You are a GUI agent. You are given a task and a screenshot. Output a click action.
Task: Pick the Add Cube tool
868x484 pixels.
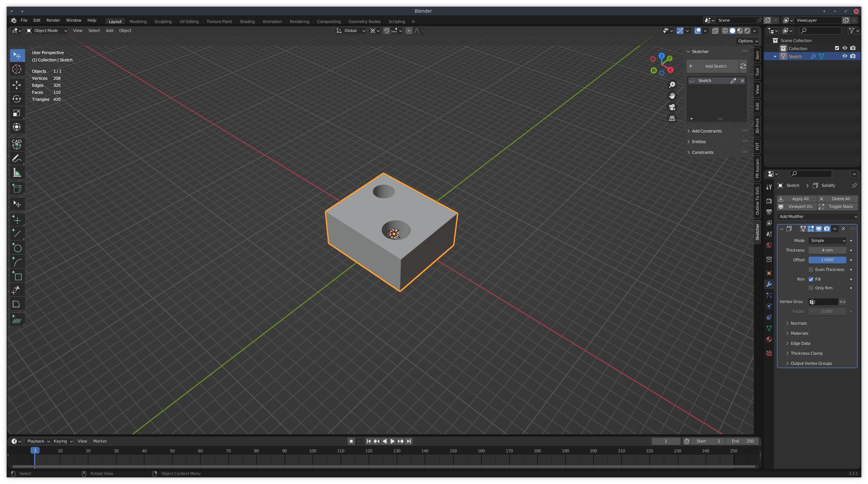(x=16, y=188)
